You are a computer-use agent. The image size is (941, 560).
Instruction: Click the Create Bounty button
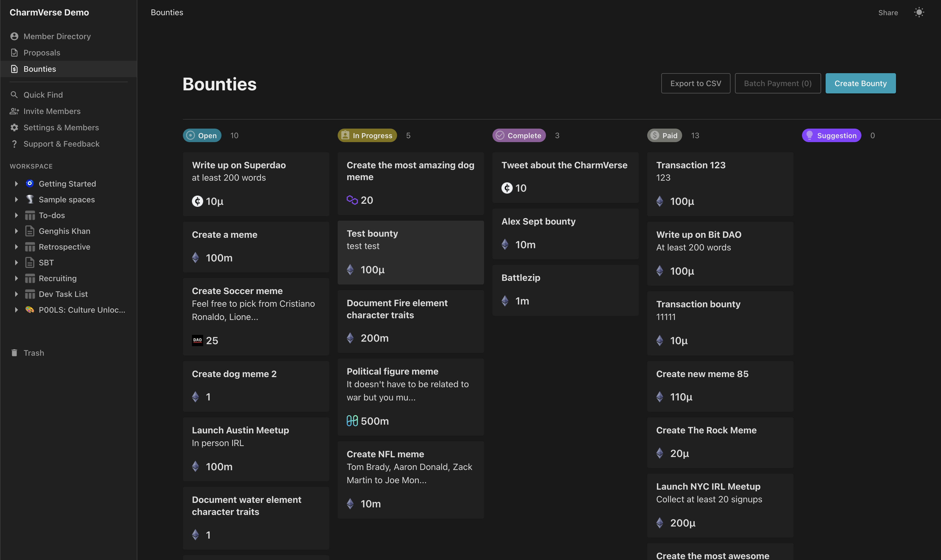pyautogui.click(x=860, y=83)
